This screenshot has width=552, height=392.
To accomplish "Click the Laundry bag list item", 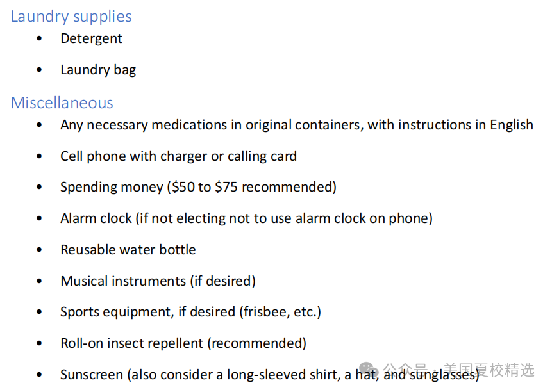I will 98,70.
